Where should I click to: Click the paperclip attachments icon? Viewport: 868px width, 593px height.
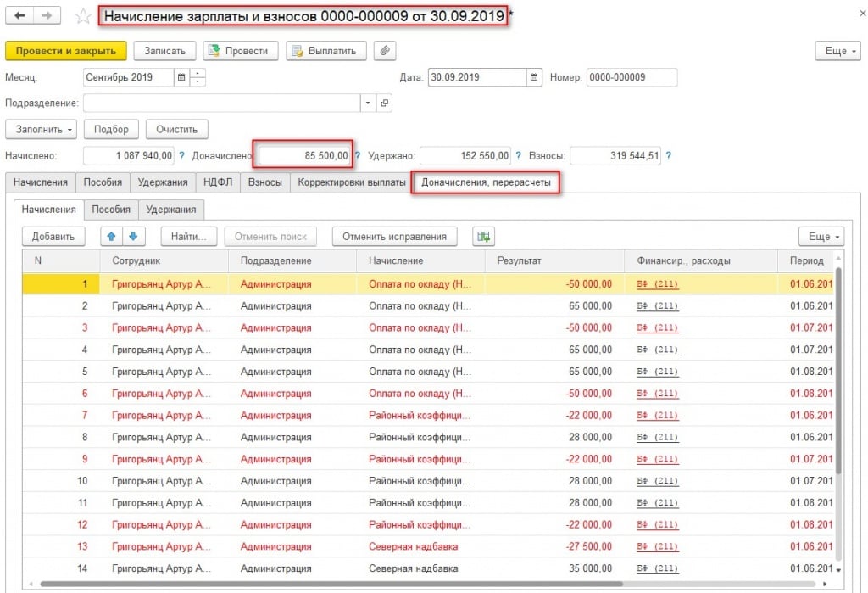click(x=385, y=51)
